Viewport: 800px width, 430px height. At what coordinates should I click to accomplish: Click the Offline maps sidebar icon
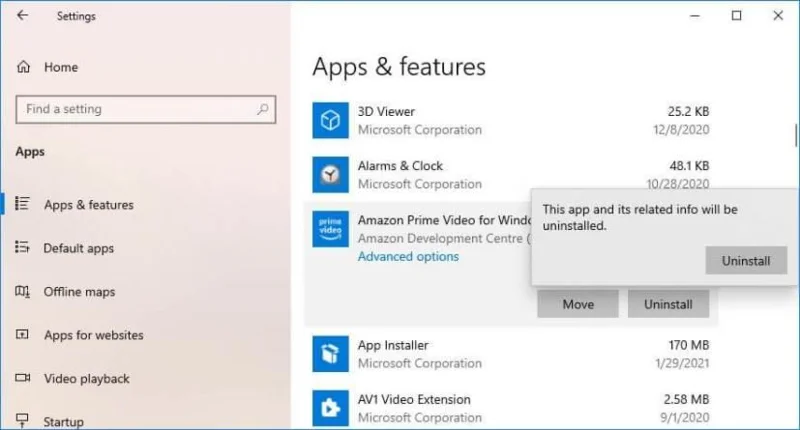(x=22, y=291)
